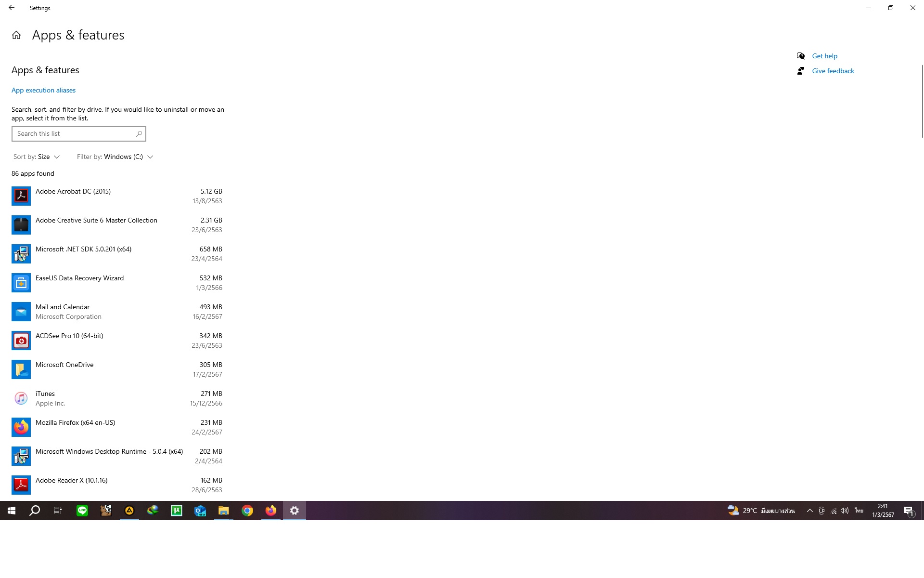924x578 pixels.
Task: Select Mail and Calendar entry text
Action: 63,307
